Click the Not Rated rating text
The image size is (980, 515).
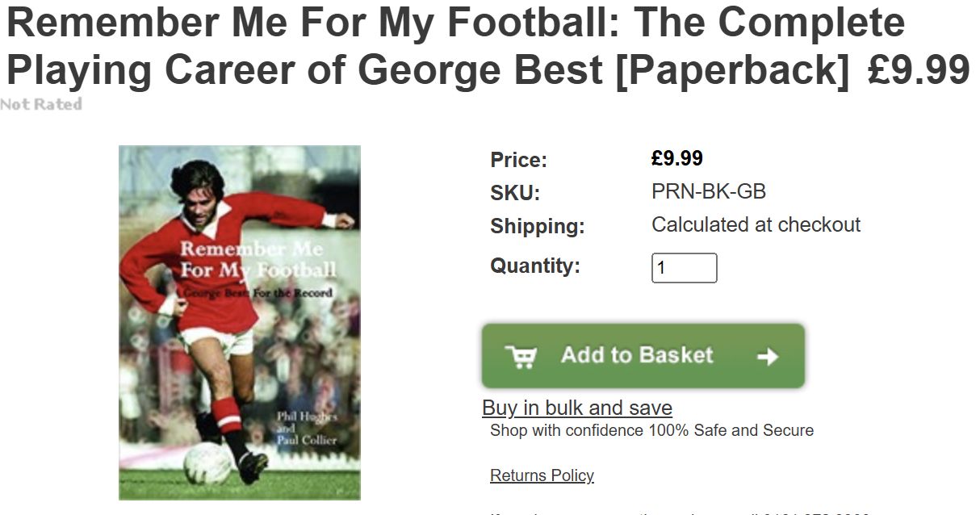click(x=41, y=104)
